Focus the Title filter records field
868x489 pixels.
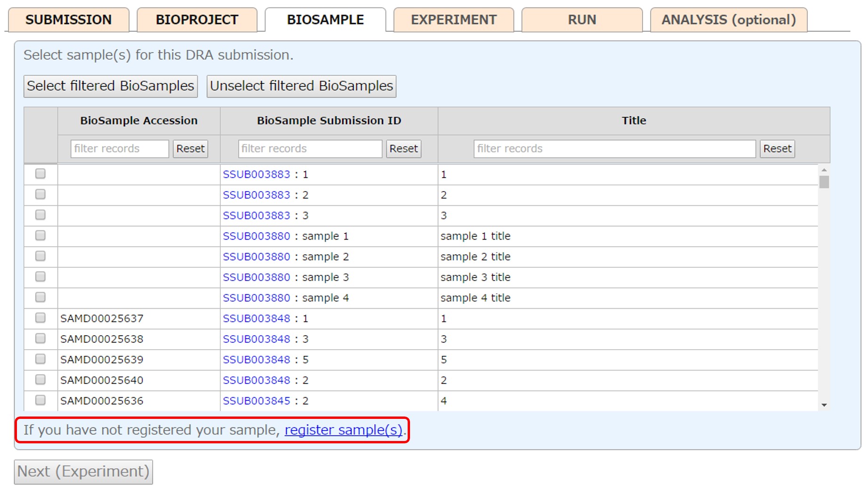coord(614,149)
